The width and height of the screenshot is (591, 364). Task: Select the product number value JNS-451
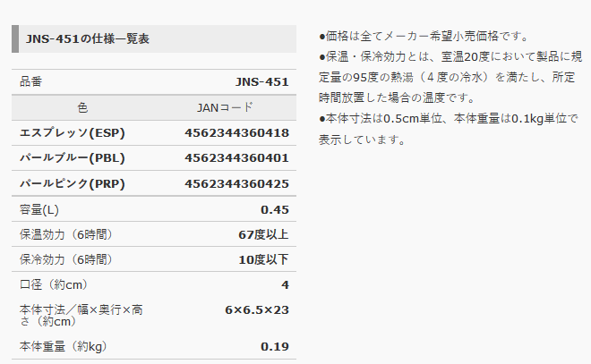point(261,81)
